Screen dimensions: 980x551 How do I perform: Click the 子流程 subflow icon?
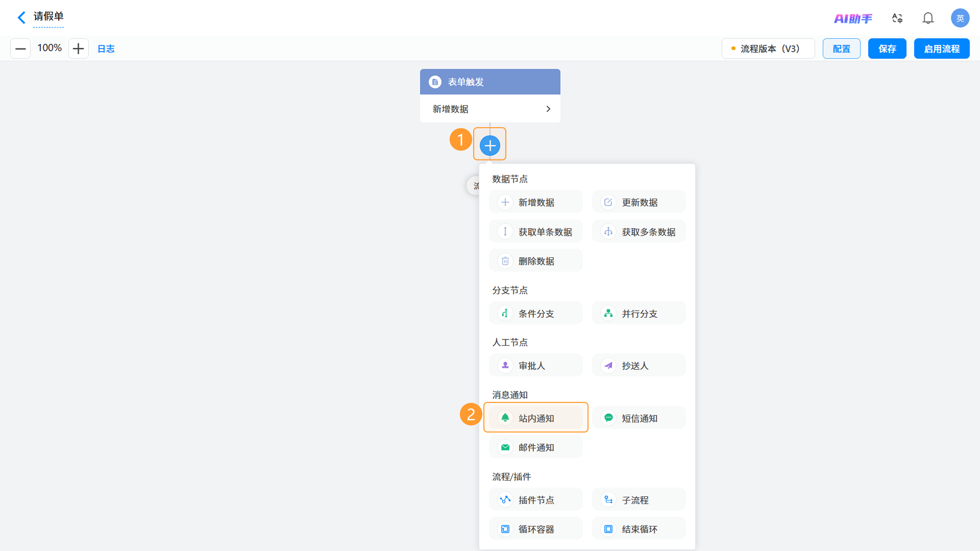click(x=608, y=500)
